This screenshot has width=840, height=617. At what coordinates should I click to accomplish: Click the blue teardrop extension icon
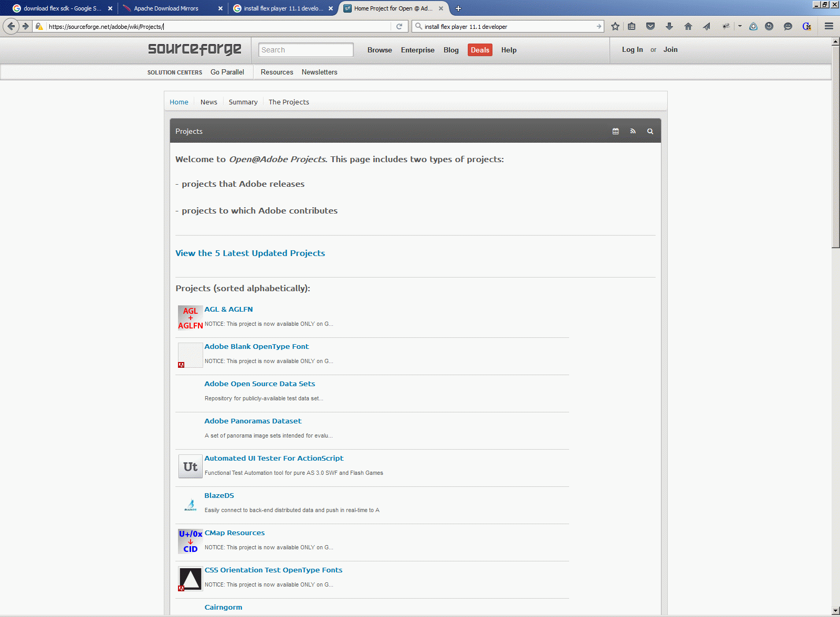(x=753, y=26)
